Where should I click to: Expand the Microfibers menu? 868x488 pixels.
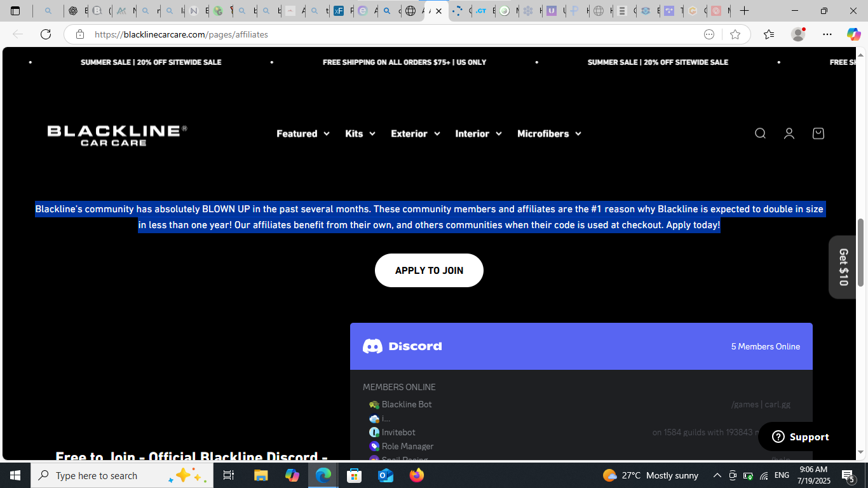[x=550, y=133]
